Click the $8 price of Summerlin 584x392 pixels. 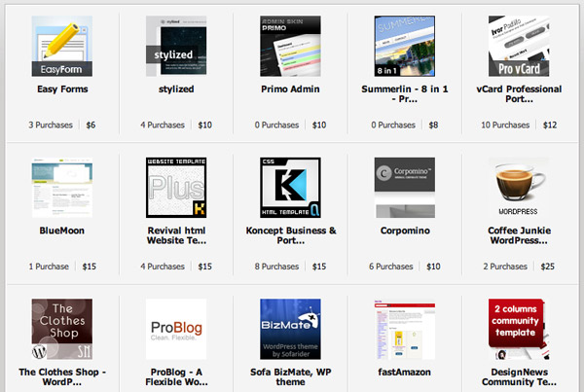433,125
